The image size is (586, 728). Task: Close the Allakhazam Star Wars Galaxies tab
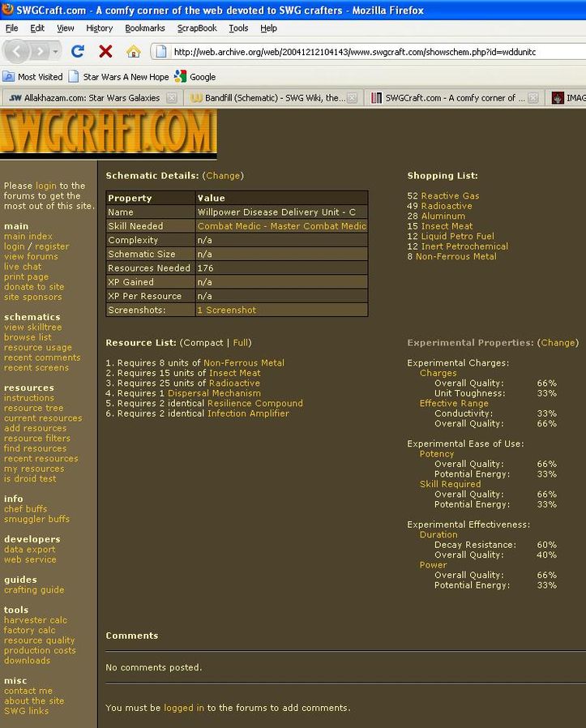click(x=171, y=98)
